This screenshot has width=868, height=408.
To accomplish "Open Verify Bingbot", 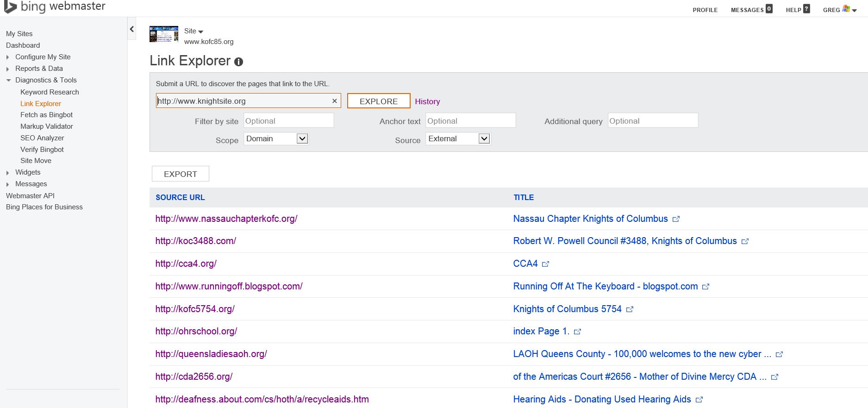I will 42,150.
